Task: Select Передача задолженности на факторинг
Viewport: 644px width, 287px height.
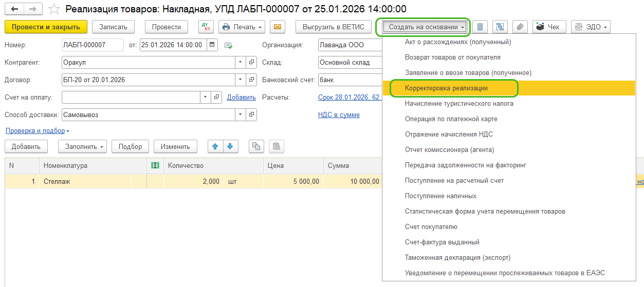Action: (509, 165)
